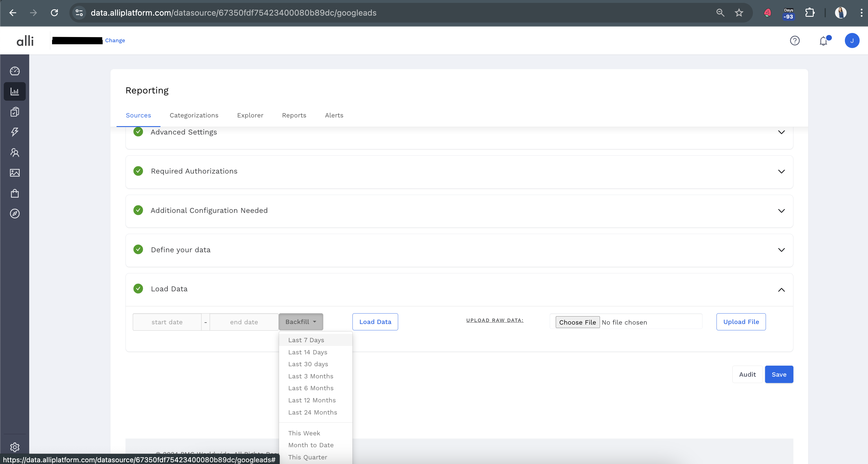Click the compass explore sidebar icon
The image size is (868, 464).
(14, 213)
